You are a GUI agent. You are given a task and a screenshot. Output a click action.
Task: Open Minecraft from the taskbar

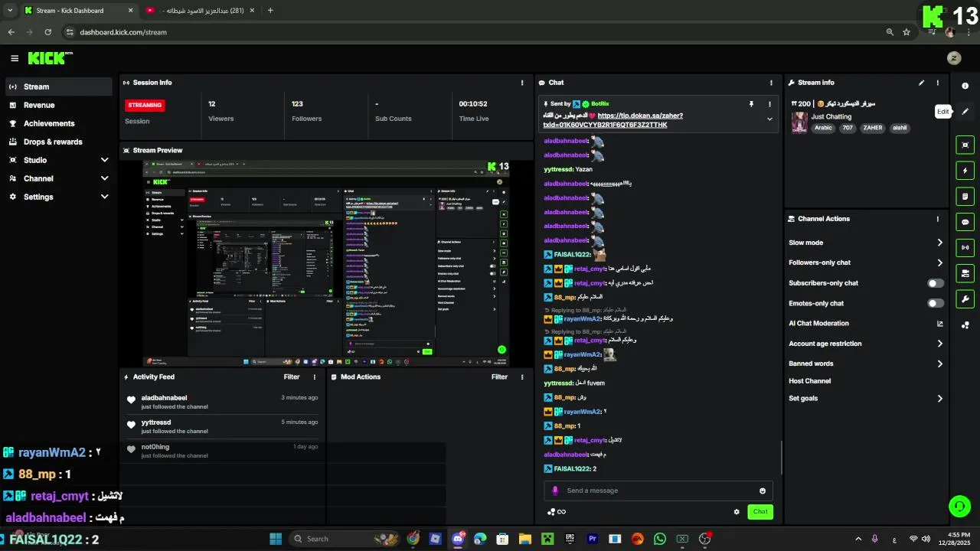tap(547, 539)
